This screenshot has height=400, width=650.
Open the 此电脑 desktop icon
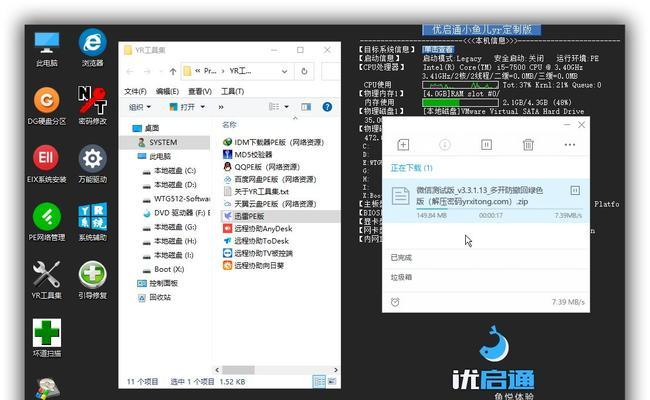click(46, 48)
